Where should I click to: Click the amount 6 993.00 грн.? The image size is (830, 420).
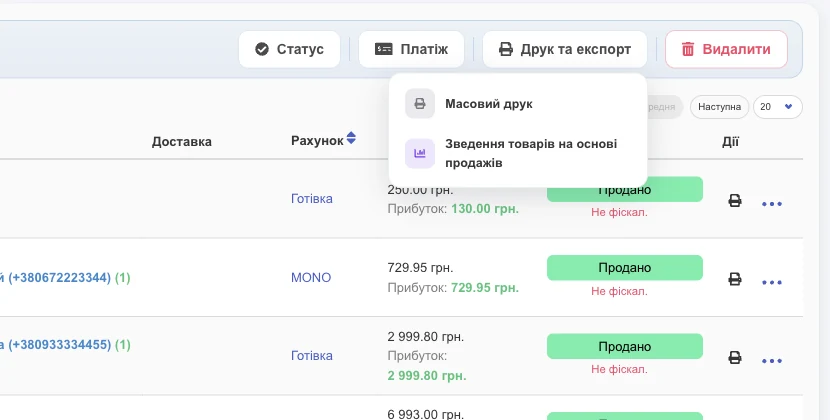click(x=426, y=414)
